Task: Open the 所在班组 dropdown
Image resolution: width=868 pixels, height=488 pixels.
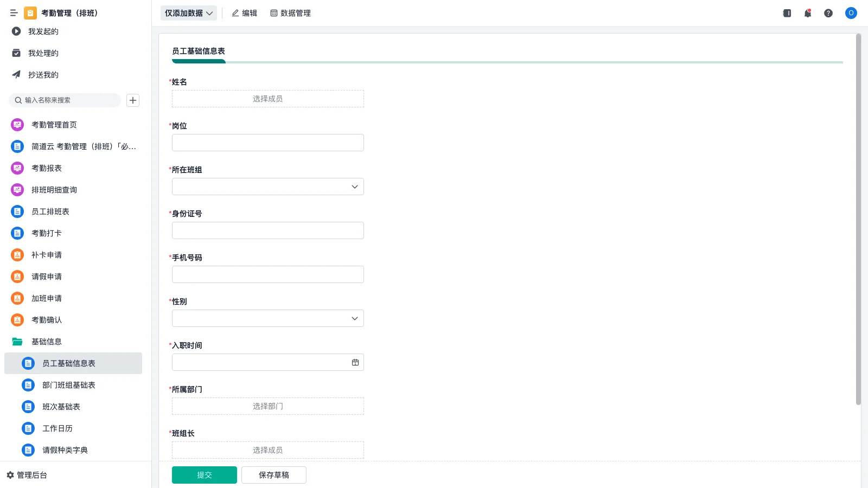Action: [354, 186]
